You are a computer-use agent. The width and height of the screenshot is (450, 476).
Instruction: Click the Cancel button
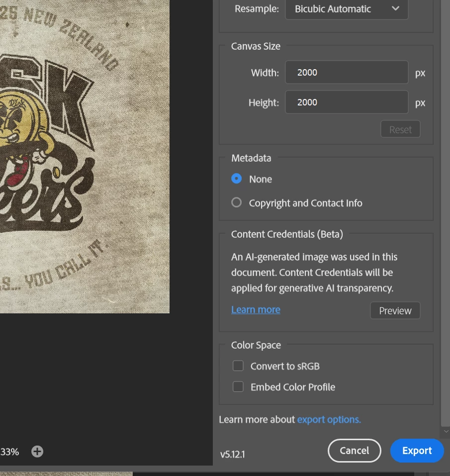pos(354,451)
